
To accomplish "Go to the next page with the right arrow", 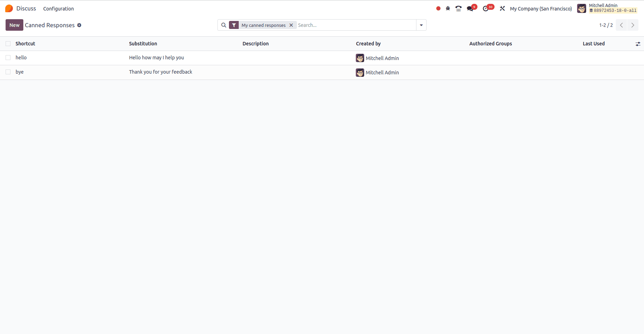I will pos(633,25).
